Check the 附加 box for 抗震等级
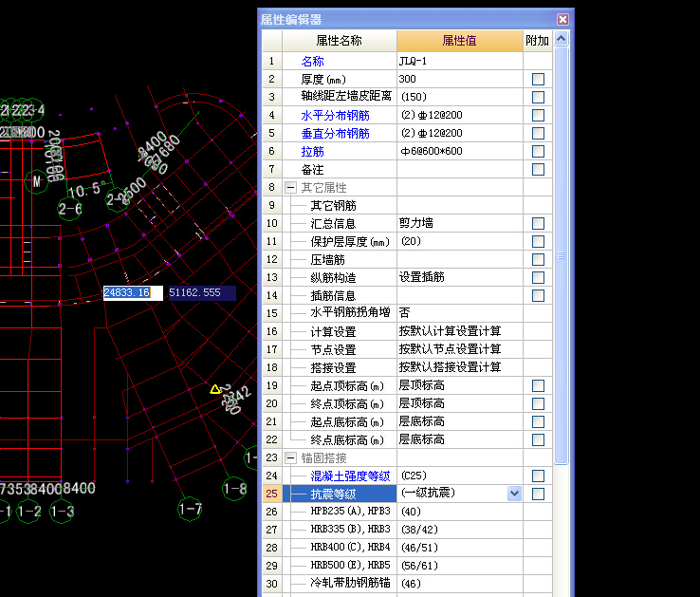This screenshot has width=700, height=597. [x=538, y=494]
